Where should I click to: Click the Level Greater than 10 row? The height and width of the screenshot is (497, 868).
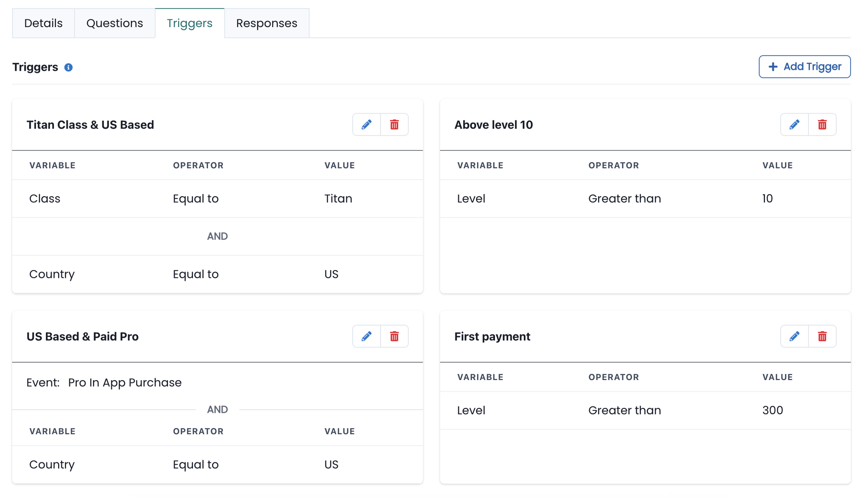tap(644, 199)
